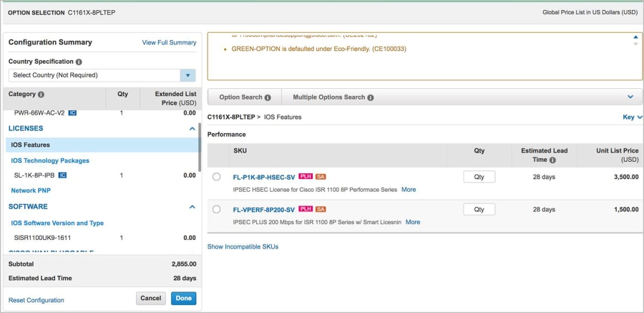The width and height of the screenshot is (644, 313).
Task: Collapse the LICENSES section
Action: click(192, 129)
